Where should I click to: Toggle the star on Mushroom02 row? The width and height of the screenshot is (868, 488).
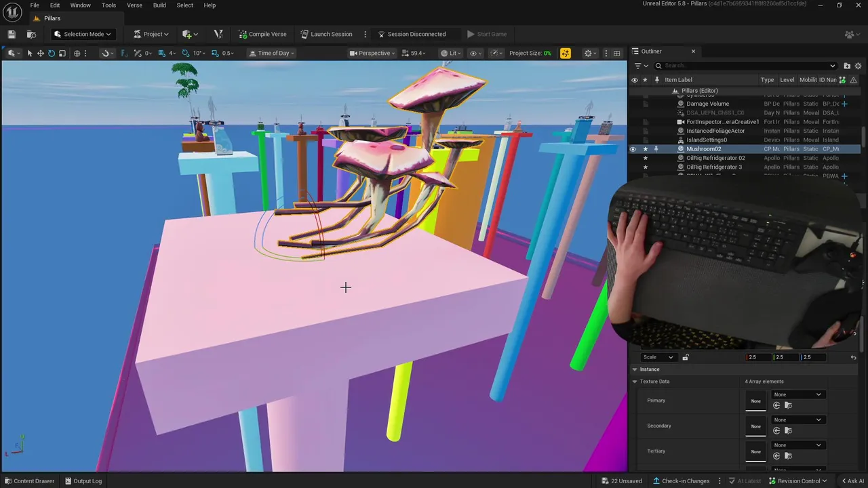click(x=645, y=149)
